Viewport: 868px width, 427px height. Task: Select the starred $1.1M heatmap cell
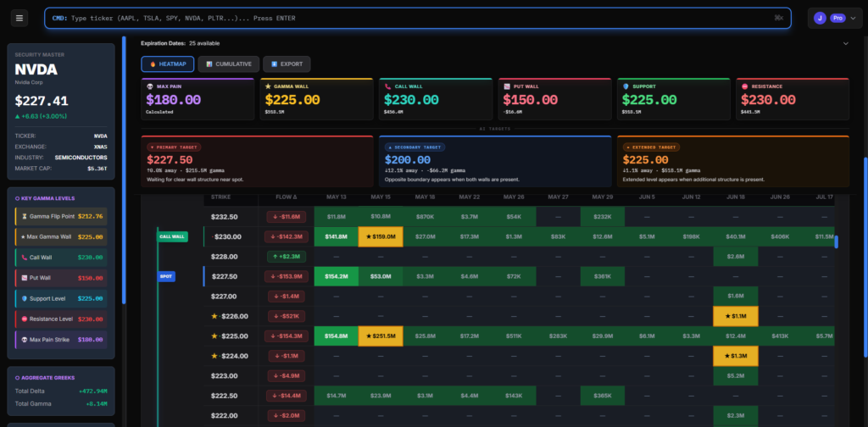point(735,316)
